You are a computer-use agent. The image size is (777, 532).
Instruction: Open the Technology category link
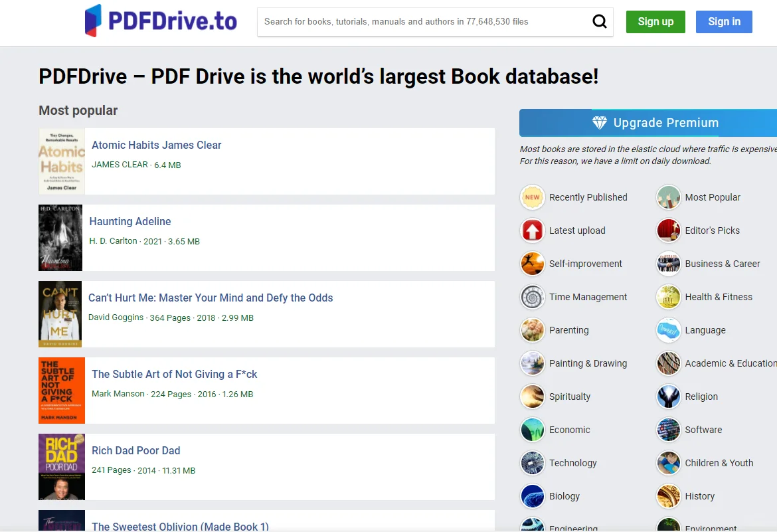tap(573, 463)
